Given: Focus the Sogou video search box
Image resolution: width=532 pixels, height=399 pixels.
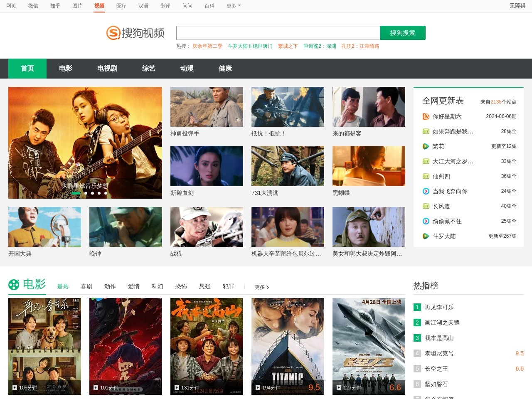Looking at the screenshot, I should coord(278,33).
